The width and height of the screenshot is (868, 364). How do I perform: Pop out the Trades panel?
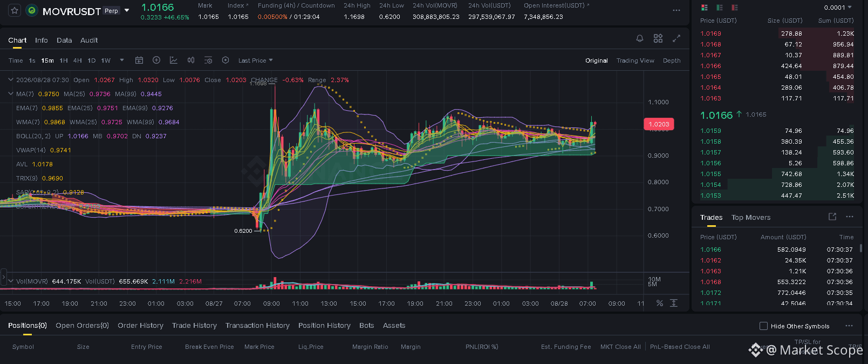tap(832, 217)
